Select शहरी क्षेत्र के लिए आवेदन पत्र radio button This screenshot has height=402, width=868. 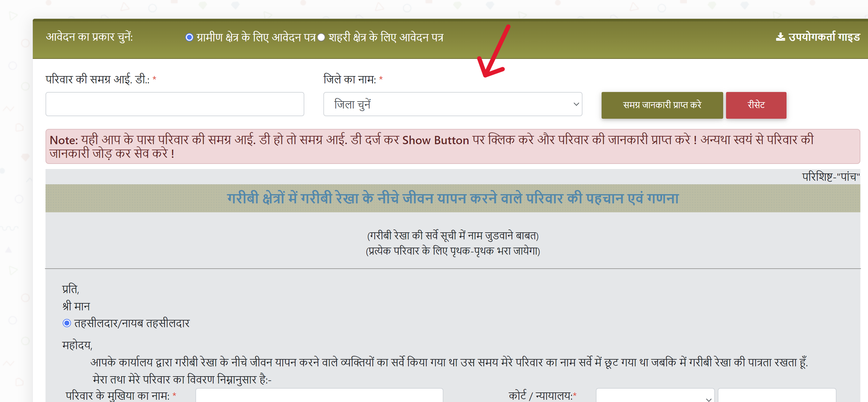(x=321, y=38)
